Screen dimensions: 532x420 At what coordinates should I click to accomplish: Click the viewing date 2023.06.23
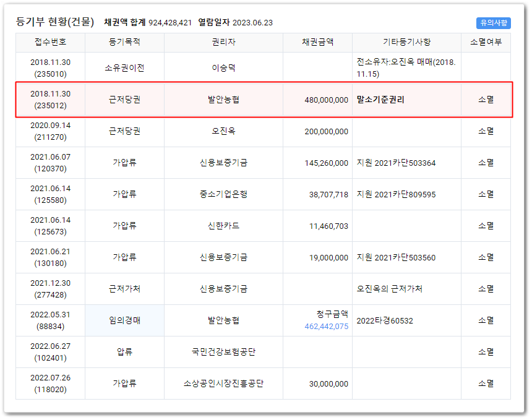point(252,23)
